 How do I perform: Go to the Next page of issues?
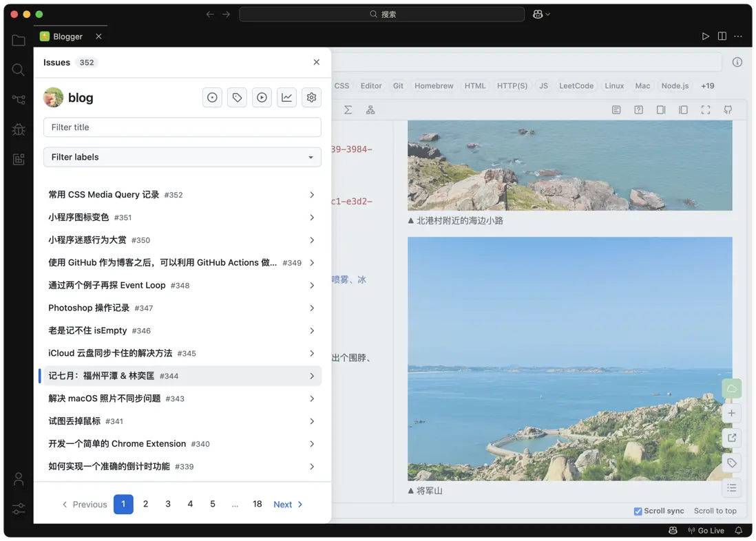coord(288,505)
